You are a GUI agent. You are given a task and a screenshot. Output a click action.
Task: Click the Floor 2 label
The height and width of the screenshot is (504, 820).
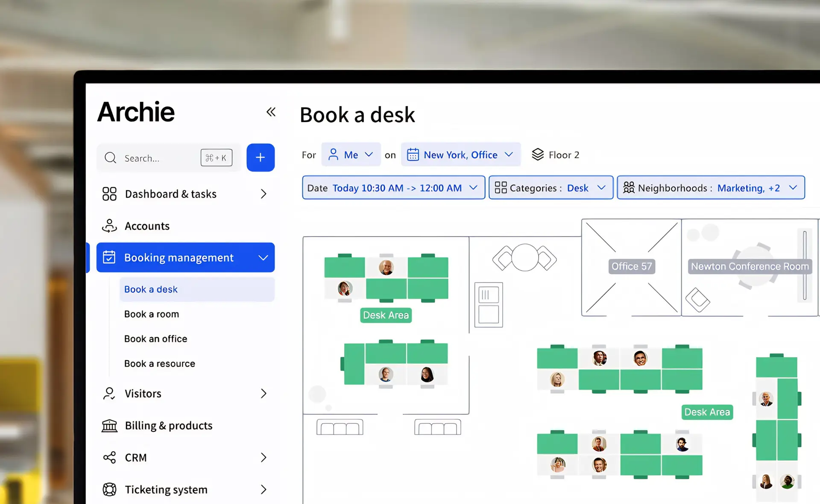(564, 155)
